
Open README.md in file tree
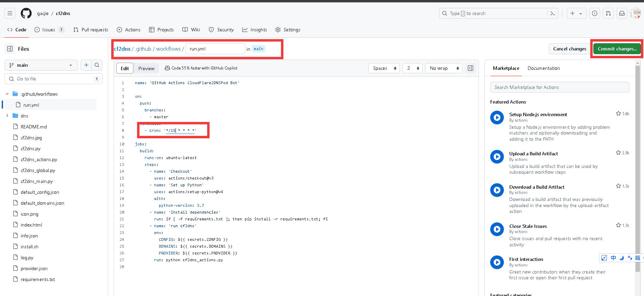point(34,127)
